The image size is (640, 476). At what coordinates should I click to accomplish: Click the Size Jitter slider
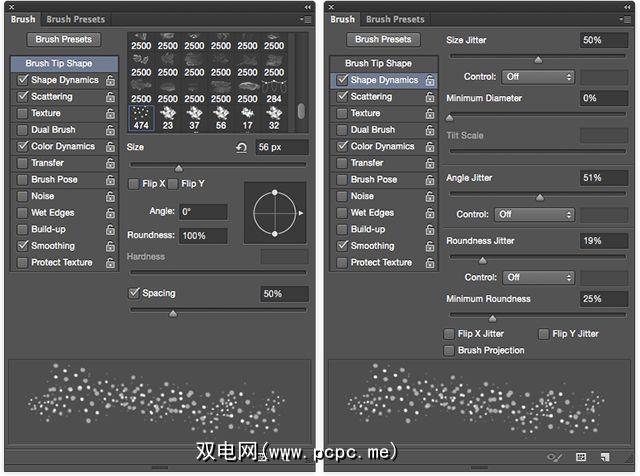[538, 56]
